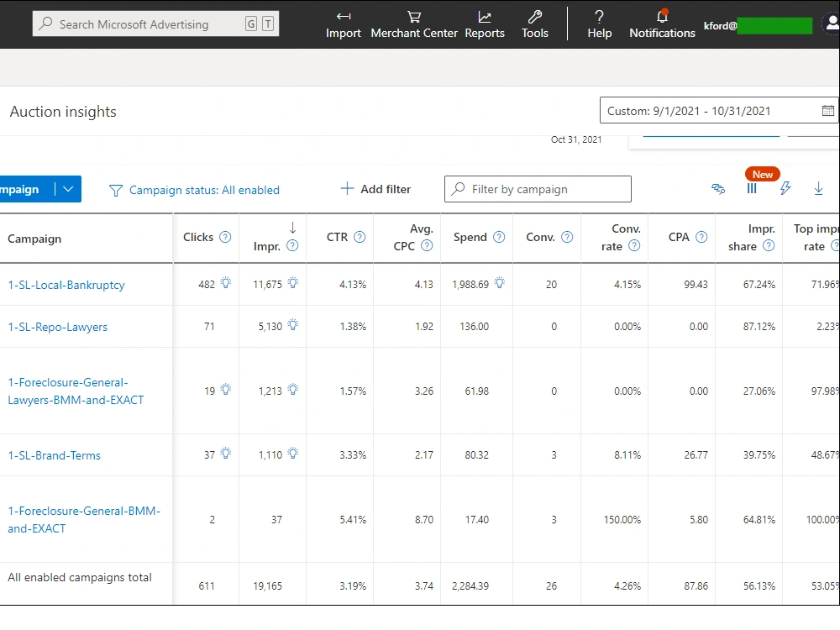The height and width of the screenshot is (630, 840).
Task: Click the Auction insights heading
Action: (x=63, y=112)
